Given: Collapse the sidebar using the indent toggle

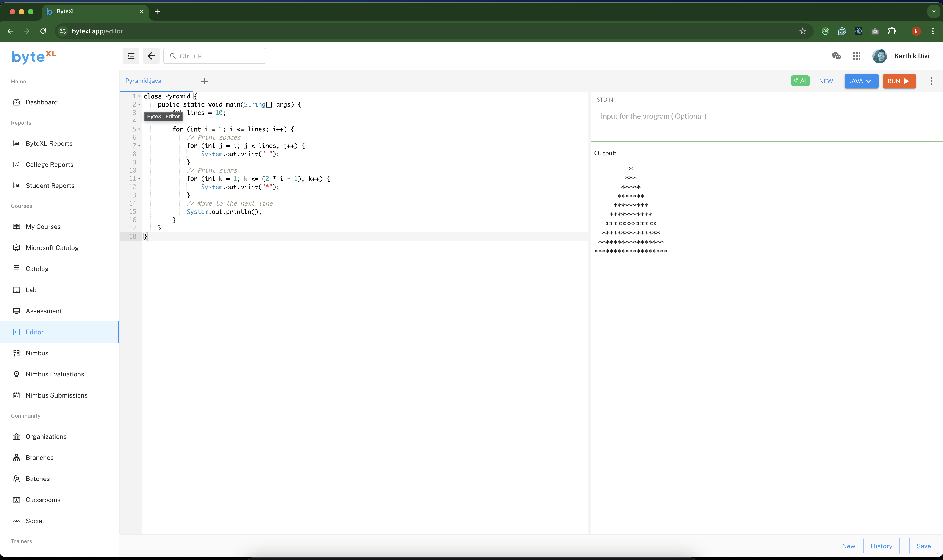Looking at the screenshot, I should pyautogui.click(x=131, y=56).
